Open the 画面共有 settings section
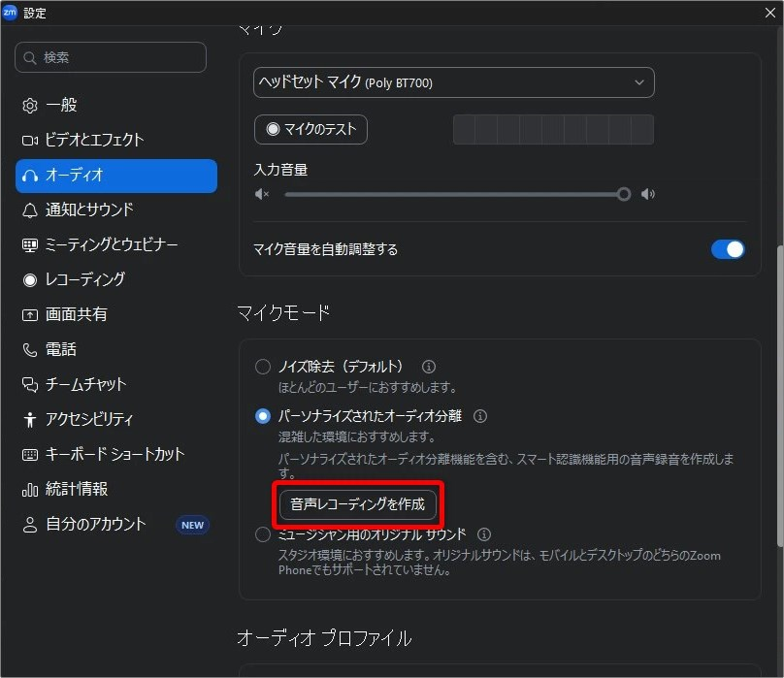This screenshot has width=784, height=678. tap(83, 314)
